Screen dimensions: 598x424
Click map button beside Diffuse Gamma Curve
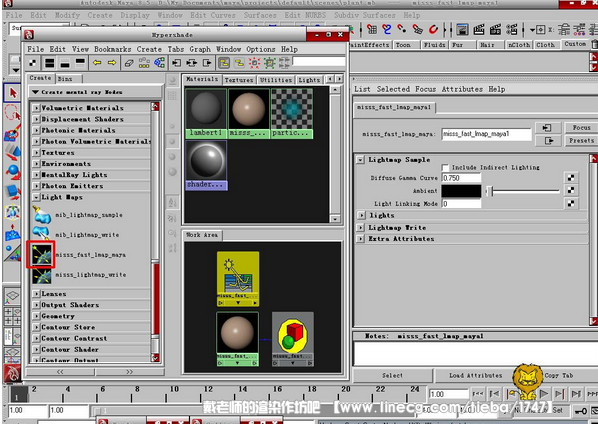point(571,178)
